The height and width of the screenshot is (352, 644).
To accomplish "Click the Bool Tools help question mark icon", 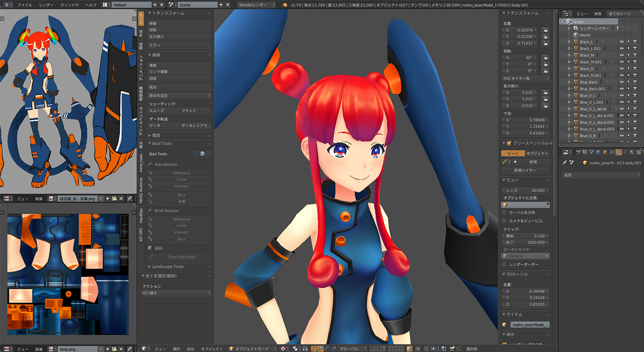I will [202, 154].
